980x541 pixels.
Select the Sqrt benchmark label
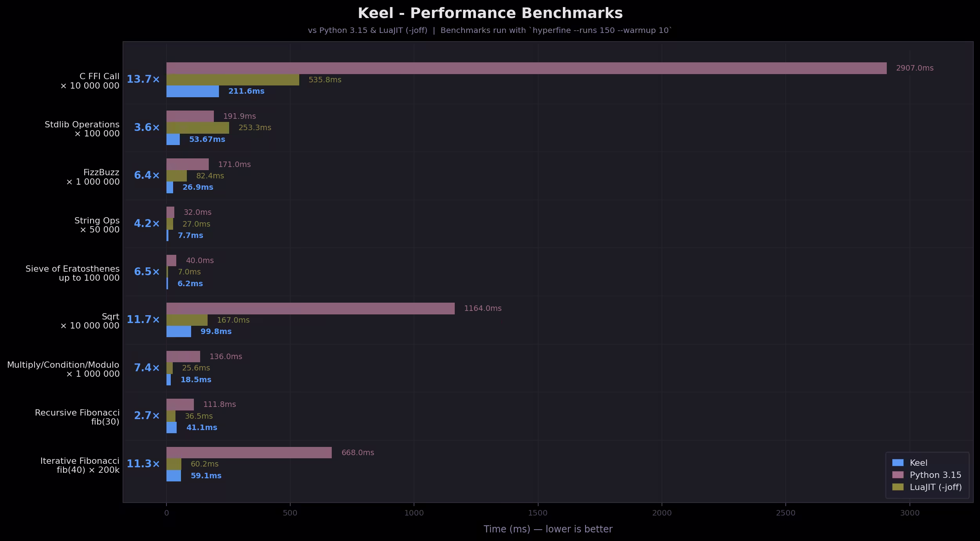pyautogui.click(x=90, y=321)
